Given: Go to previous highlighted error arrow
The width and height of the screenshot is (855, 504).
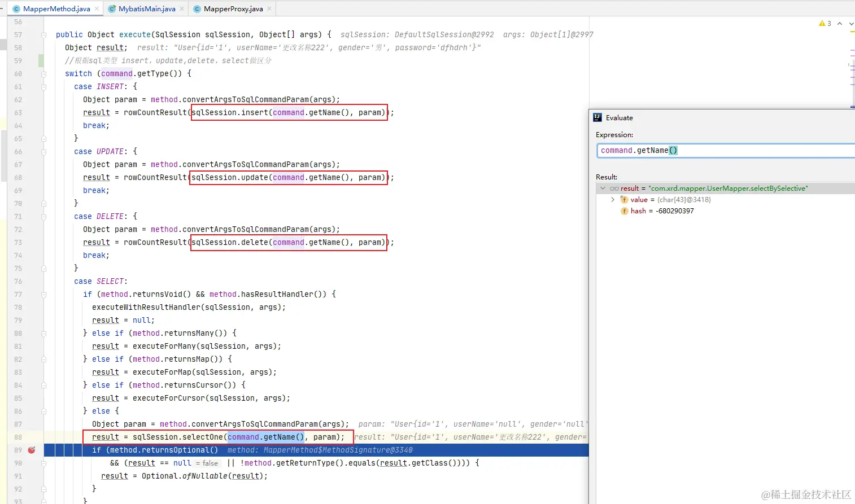Looking at the screenshot, I should coord(840,23).
